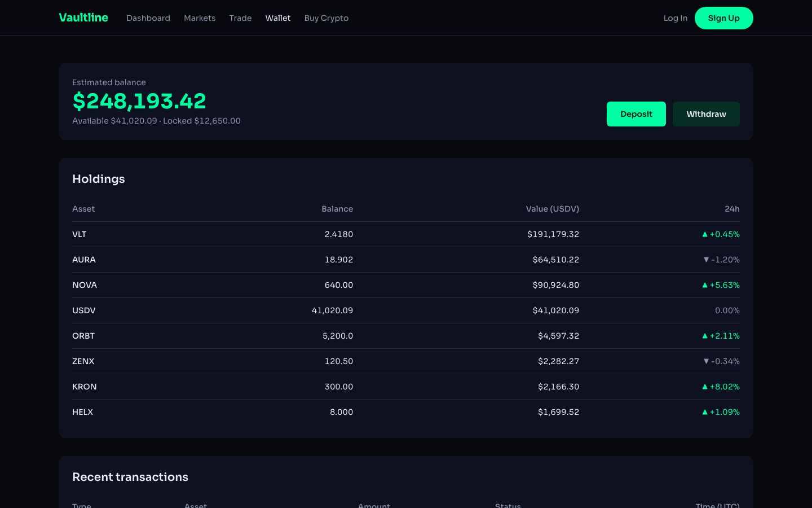Screen dimensions: 812x508
Task: Click the value $90,924.80
Action: point(556,285)
